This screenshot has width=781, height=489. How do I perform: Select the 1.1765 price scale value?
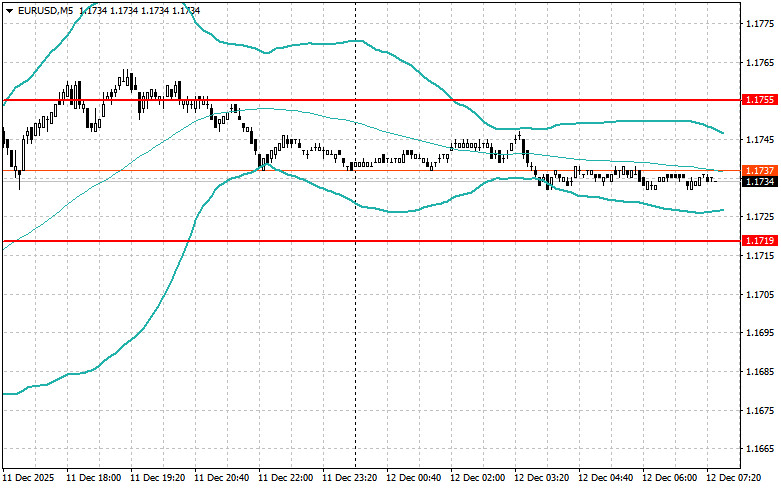pos(760,63)
